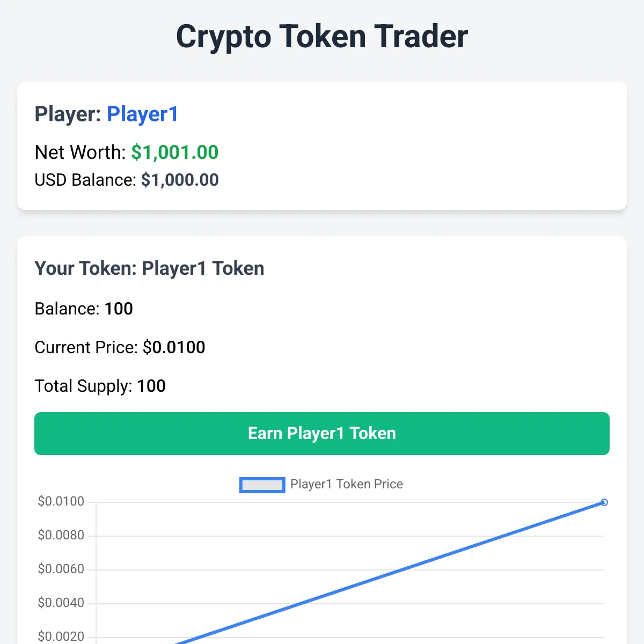Click the Total Supply value

[x=152, y=386]
